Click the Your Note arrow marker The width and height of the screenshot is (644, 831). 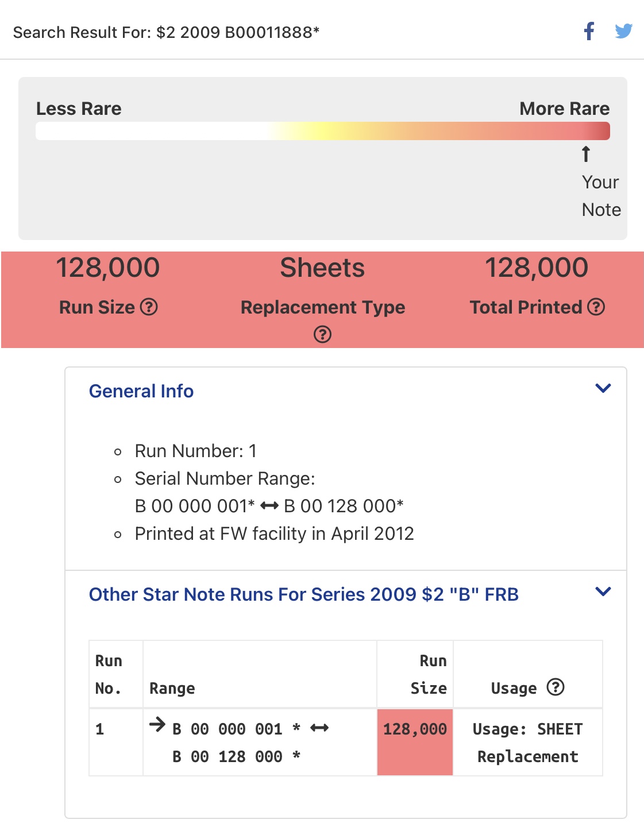pyautogui.click(x=586, y=154)
